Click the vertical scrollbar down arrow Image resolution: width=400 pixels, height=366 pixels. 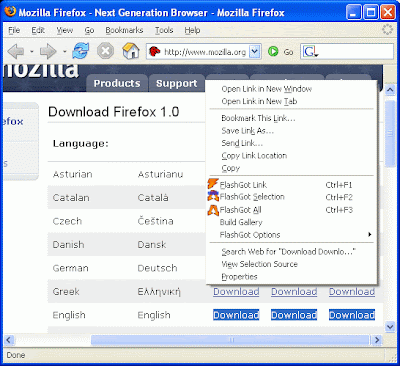(x=390, y=327)
